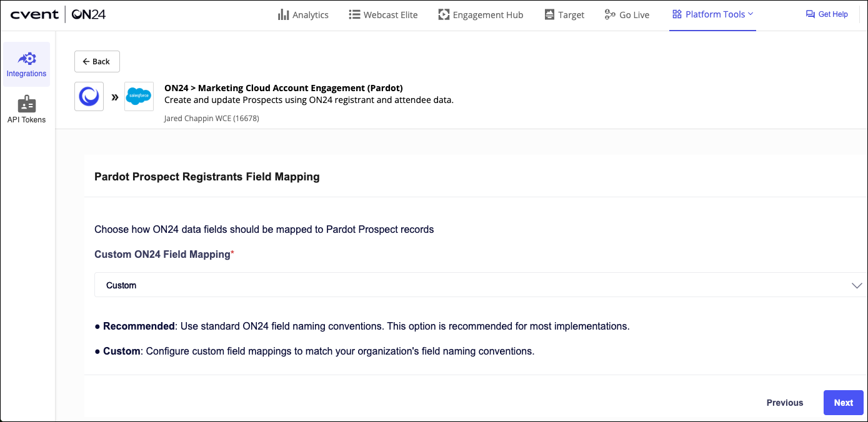Open the Analytics menu
868x422 pixels.
303,14
